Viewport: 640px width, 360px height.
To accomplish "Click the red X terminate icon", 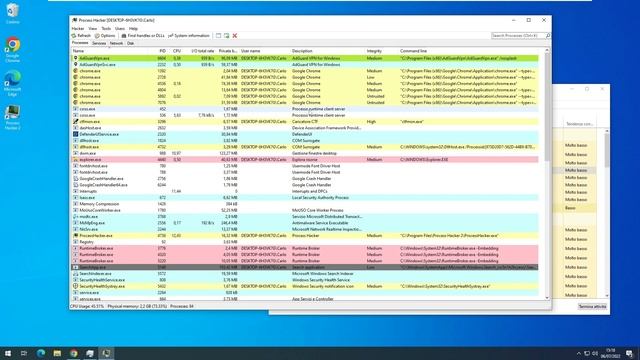I will click(235, 36).
